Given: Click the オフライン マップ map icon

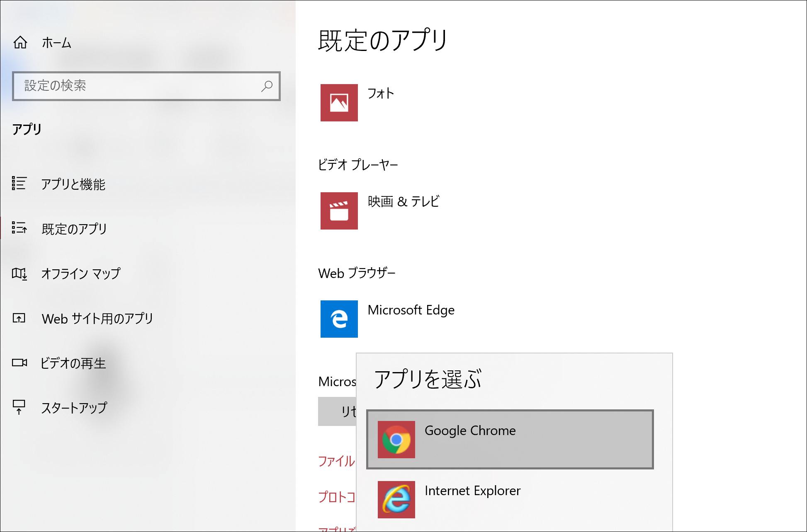Looking at the screenshot, I should (19, 273).
